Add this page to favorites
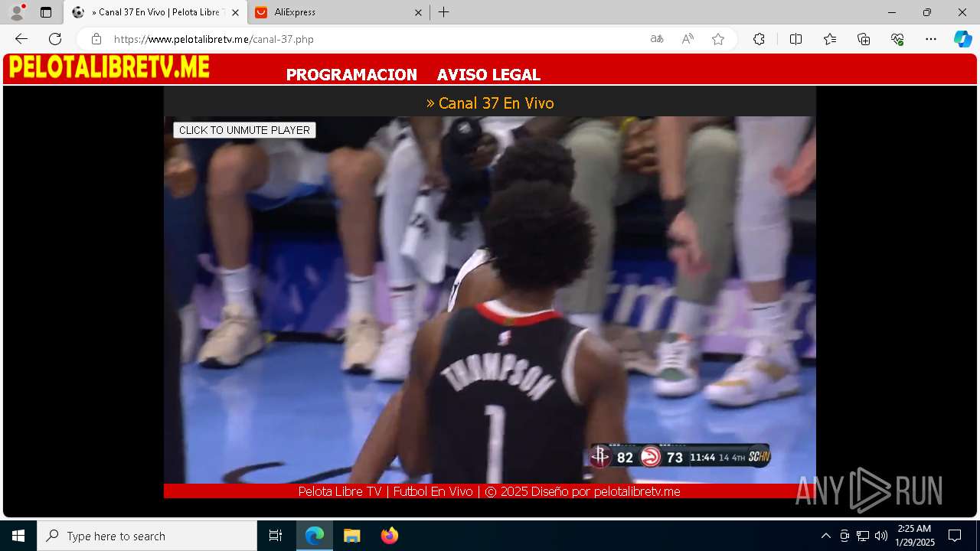This screenshot has width=980, height=551. click(718, 39)
